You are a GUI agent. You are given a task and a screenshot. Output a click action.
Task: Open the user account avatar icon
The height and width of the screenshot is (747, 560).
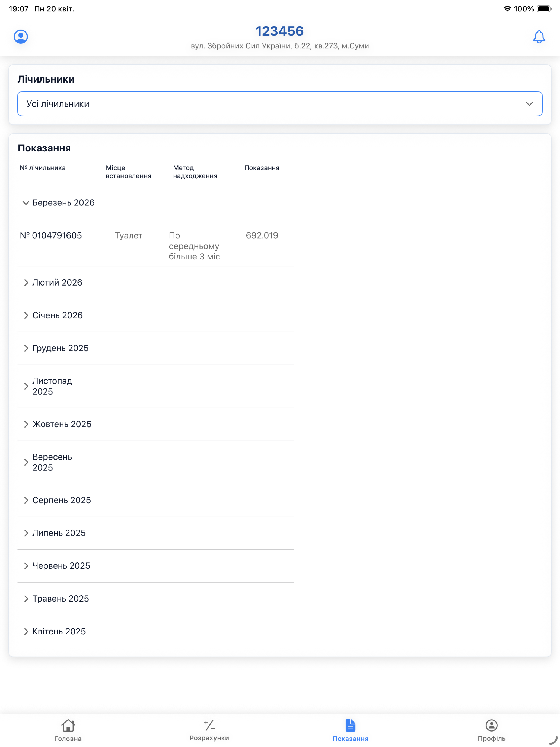tap(21, 36)
